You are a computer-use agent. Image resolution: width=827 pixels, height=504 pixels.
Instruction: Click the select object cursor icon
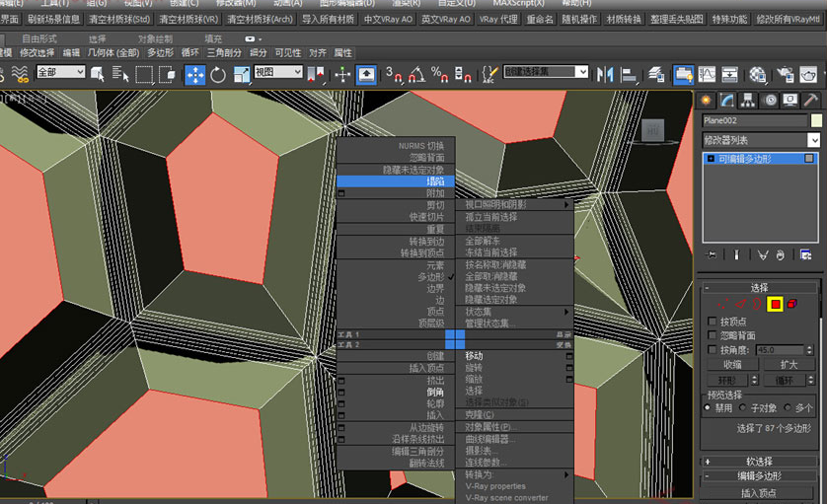point(98,74)
